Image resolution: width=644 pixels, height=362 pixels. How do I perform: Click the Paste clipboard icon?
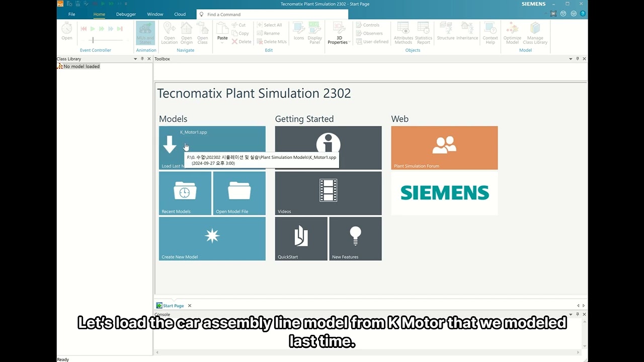(222, 28)
